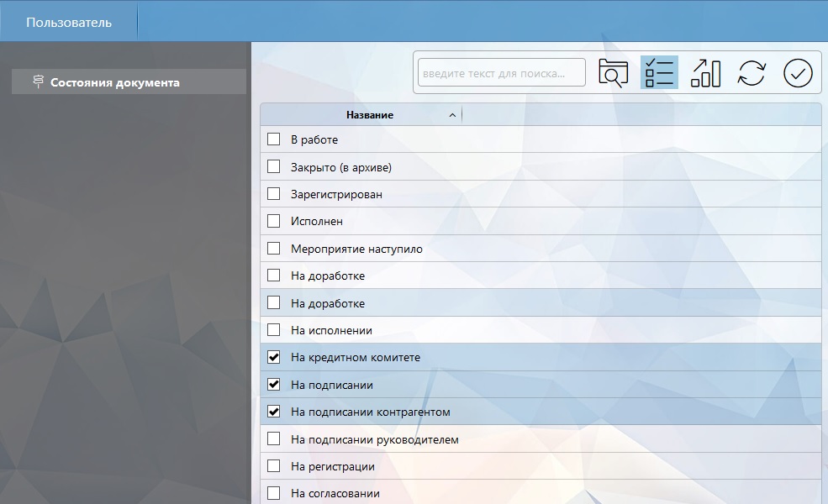Image resolution: width=828 pixels, height=504 pixels.
Task: Open the bar chart statistics icon
Action: [705, 73]
